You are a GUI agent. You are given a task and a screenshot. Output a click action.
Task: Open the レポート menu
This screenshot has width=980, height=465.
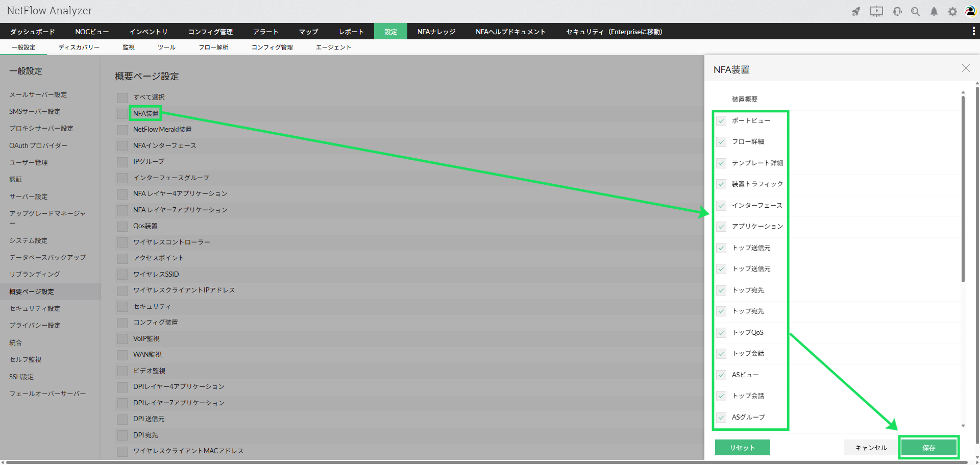click(x=352, y=32)
